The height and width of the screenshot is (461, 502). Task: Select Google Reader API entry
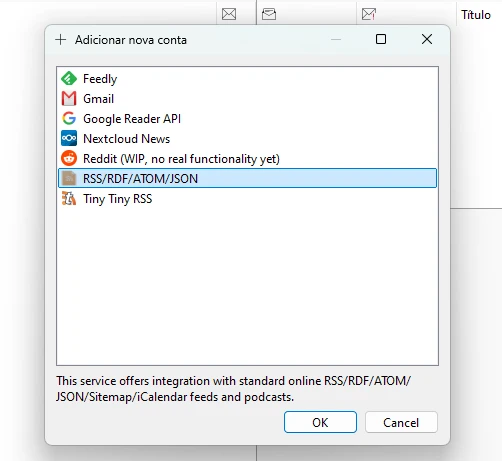[x=247, y=119]
